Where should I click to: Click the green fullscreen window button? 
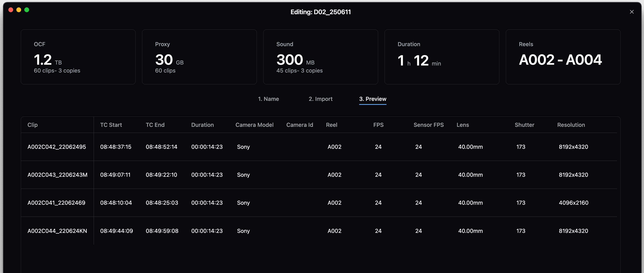tap(27, 10)
